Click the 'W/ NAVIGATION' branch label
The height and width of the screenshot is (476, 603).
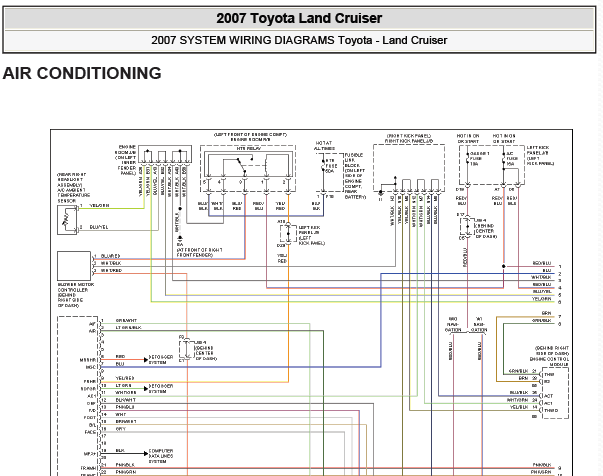pos(479,325)
